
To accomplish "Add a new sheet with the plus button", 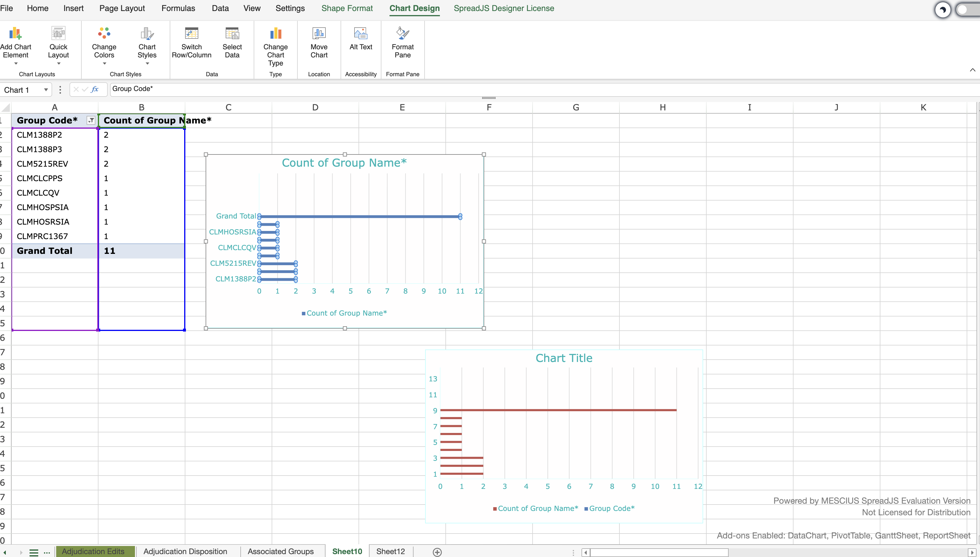I will (437, 552).
